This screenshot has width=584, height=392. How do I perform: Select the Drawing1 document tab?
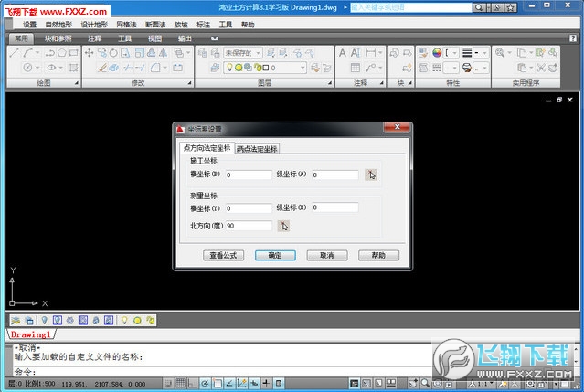pos(30,334)
